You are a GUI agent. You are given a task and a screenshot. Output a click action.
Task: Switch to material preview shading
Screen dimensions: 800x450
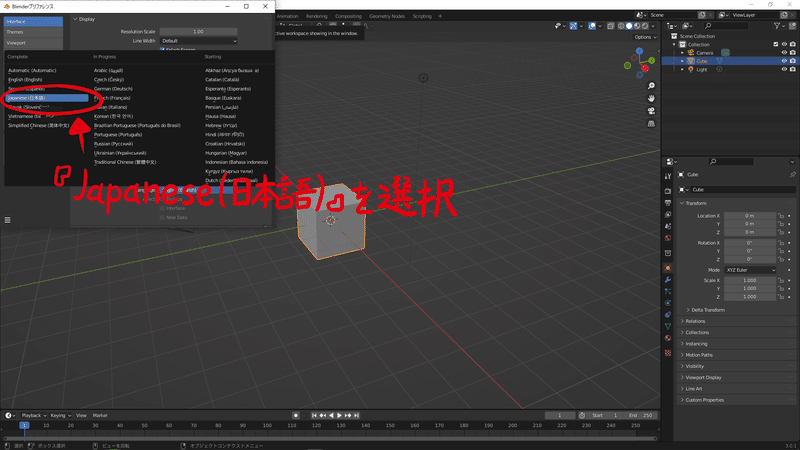point(637,26)
